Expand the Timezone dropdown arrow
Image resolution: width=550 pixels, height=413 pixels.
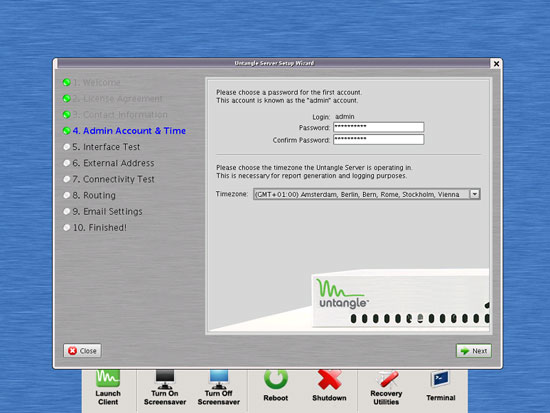pos(475,194)
